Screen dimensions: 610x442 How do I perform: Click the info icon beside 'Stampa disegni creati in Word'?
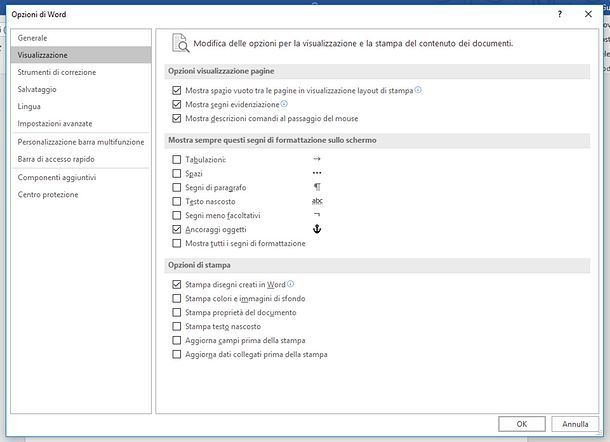point(290,284)
